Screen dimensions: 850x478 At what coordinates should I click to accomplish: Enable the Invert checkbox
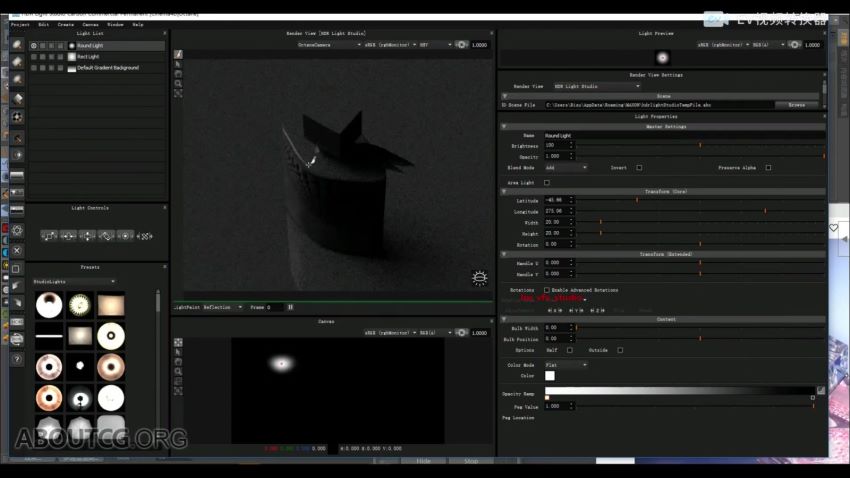click(x=639, y=168)
